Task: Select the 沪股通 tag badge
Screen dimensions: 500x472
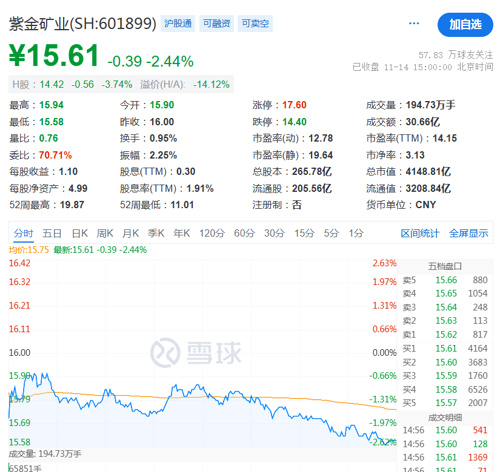Action: (x=178, y=23)
